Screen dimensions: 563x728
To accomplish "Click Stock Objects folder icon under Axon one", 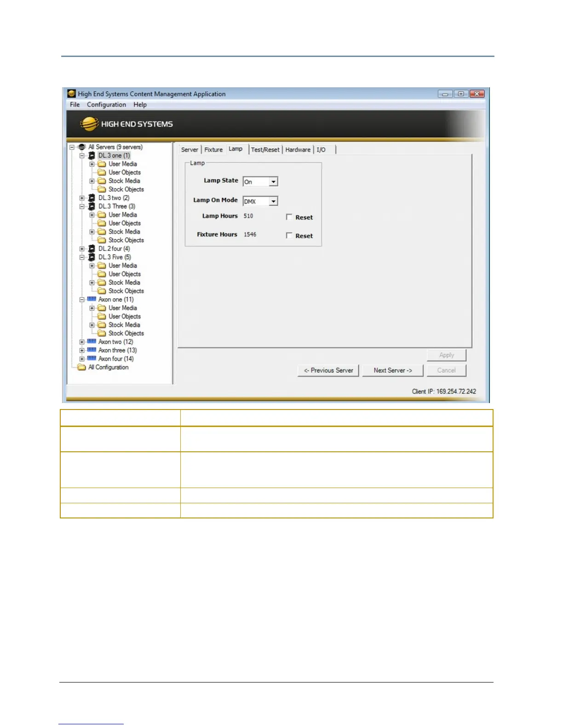I will (102, 334).
